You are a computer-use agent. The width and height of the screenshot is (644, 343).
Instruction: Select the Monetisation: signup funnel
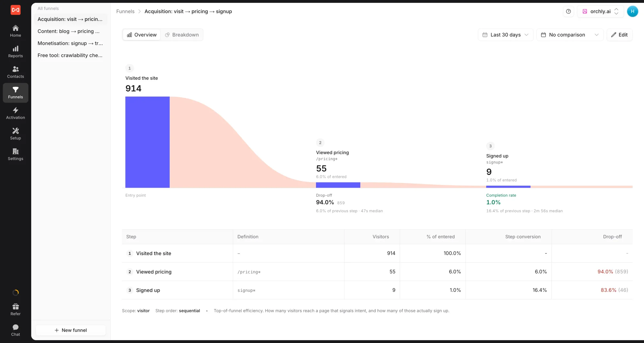click(x=70, y=43)
